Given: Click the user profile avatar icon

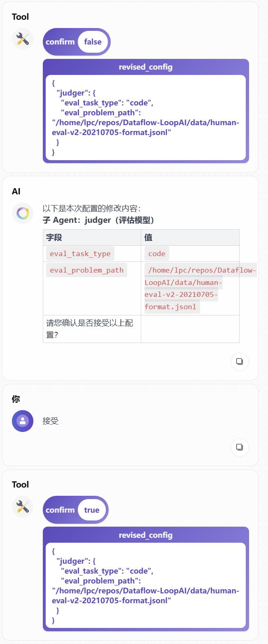Looking at the screenshot, I should (23, 421).
